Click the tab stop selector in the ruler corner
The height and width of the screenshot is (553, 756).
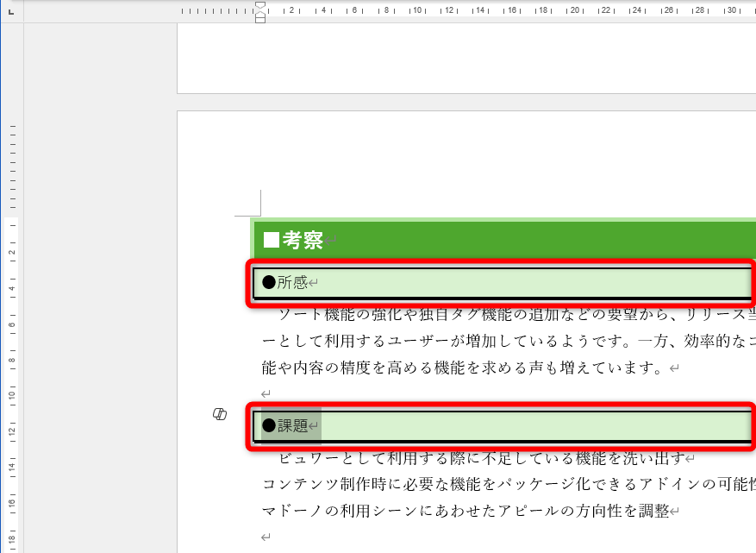[11, 11]
